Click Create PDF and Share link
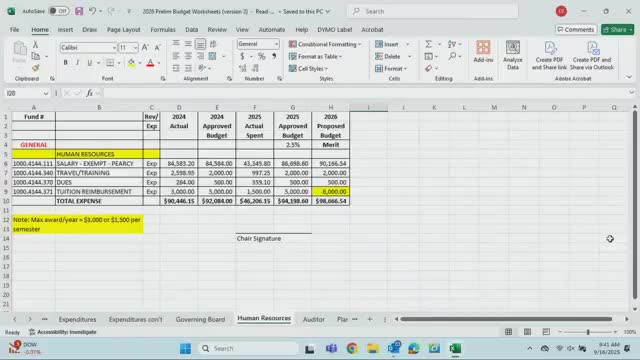This screenshot has height=360, width=640. [549, 56]
